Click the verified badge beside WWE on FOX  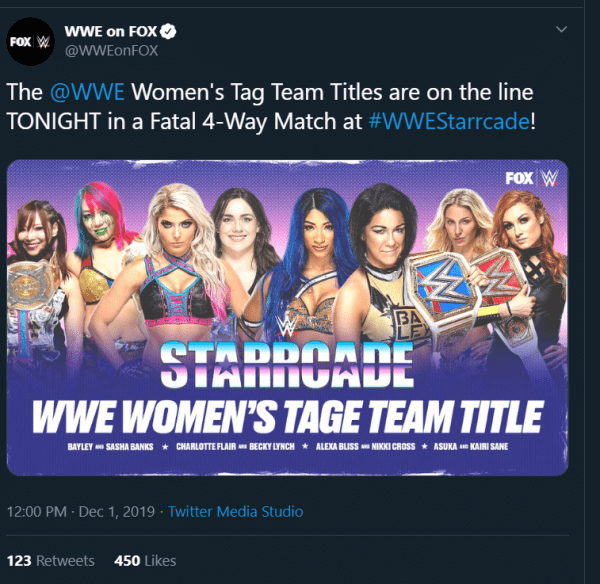pyautogui.click(x=168, y=31)
